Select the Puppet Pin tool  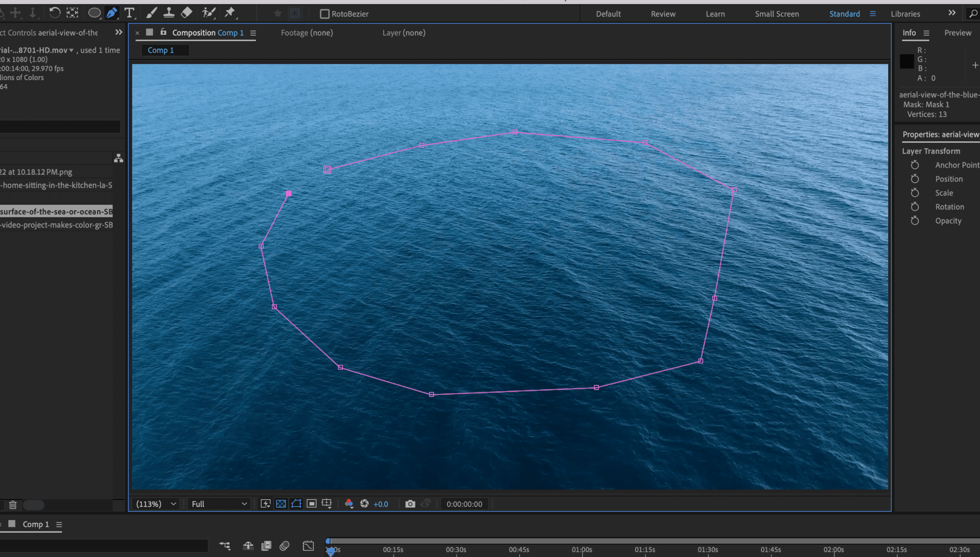click(x=231, y=13)
